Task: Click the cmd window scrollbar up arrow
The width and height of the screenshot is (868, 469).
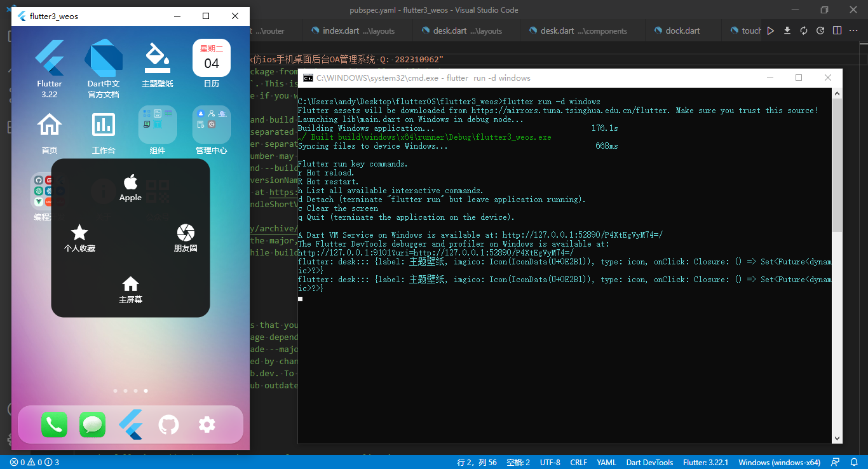Action: click(837, 93)
